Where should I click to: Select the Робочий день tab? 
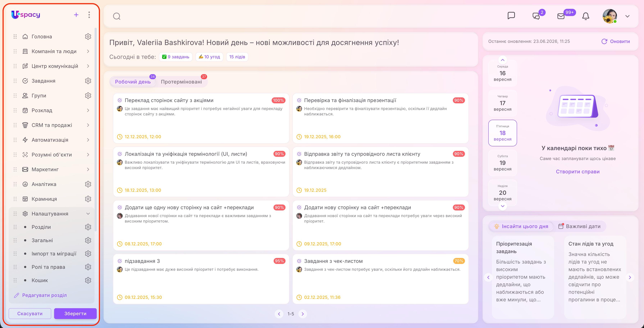coord(133,82)
